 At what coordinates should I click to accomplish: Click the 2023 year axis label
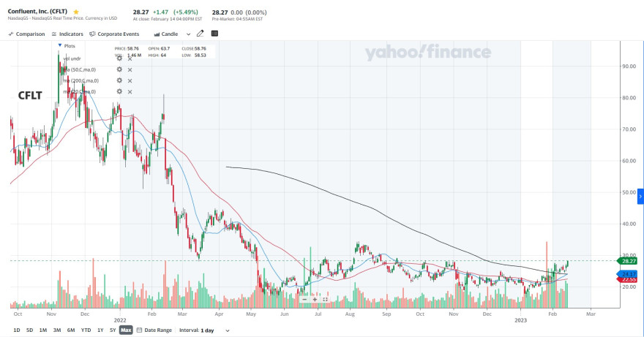click(520, 320)
